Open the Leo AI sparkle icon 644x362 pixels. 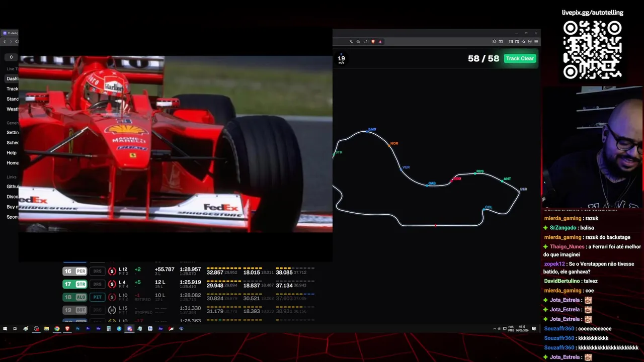523,42
